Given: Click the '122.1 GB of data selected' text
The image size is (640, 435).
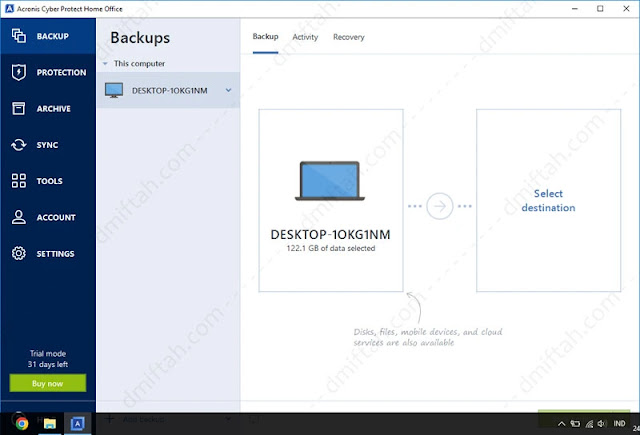Looking at the screenshot, I should [x=331, y=248].
